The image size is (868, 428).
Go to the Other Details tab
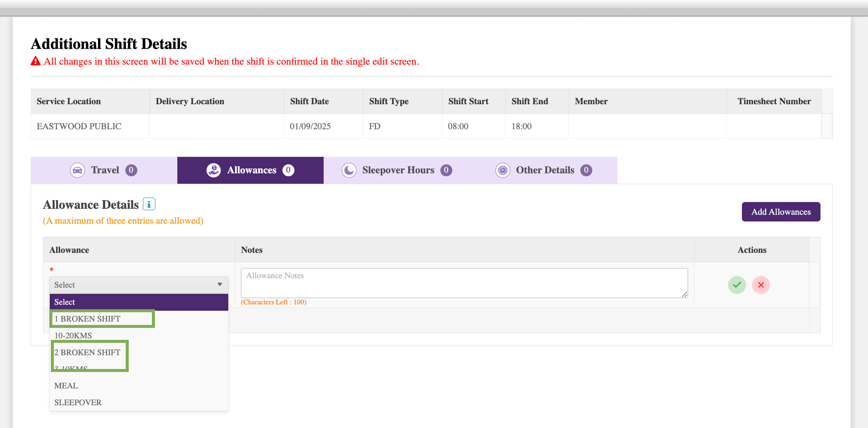[545, 170]
